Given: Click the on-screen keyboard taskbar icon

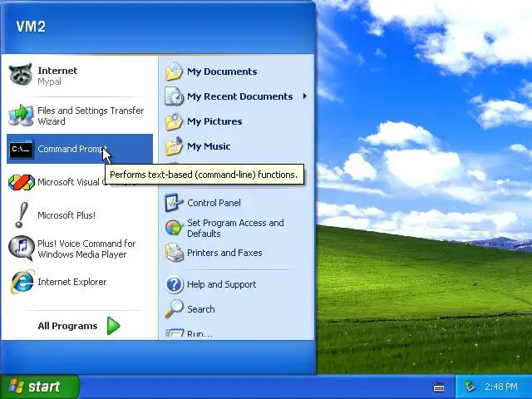Looking at the screenshot, I should (439, 387).
